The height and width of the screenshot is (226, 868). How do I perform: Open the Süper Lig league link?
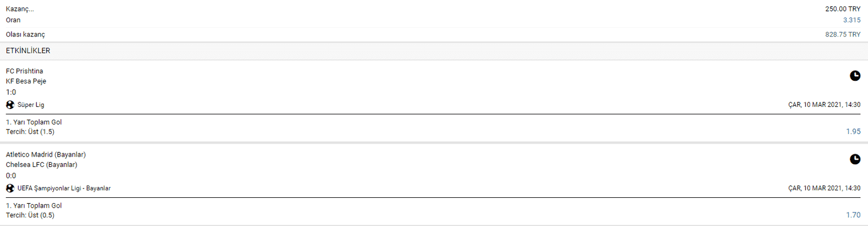point(31,105)
